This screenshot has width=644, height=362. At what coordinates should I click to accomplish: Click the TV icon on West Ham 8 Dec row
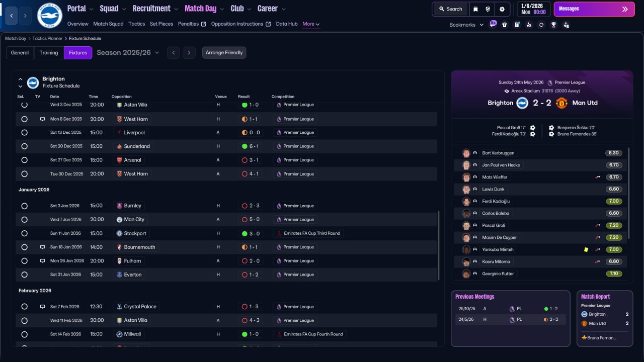point(43,119)
